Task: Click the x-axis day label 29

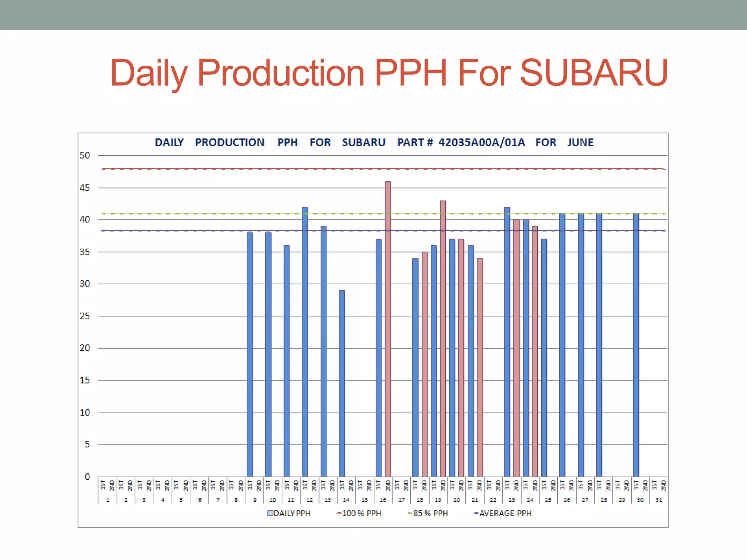Action: [x=622, y=500]
